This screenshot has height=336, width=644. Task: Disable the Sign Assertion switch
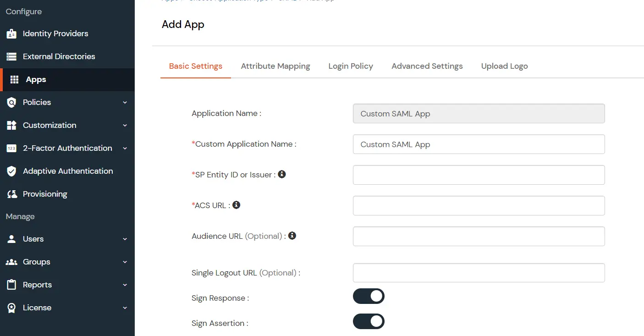coord(369,321)
